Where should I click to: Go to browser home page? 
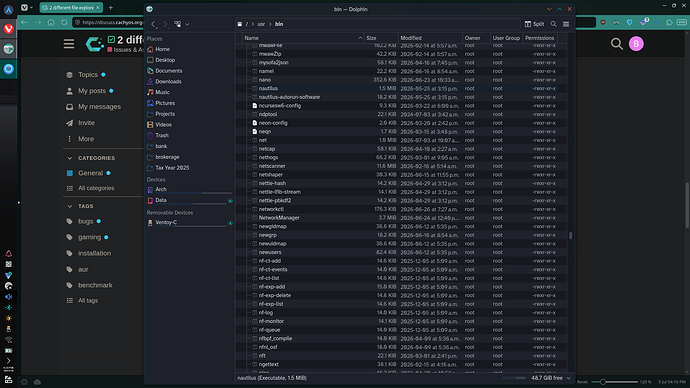tap(51, 22)
